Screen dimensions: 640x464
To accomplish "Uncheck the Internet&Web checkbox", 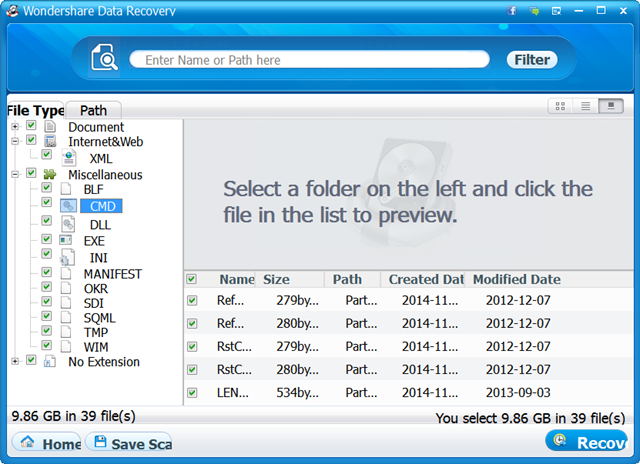I will click(31, 140).
